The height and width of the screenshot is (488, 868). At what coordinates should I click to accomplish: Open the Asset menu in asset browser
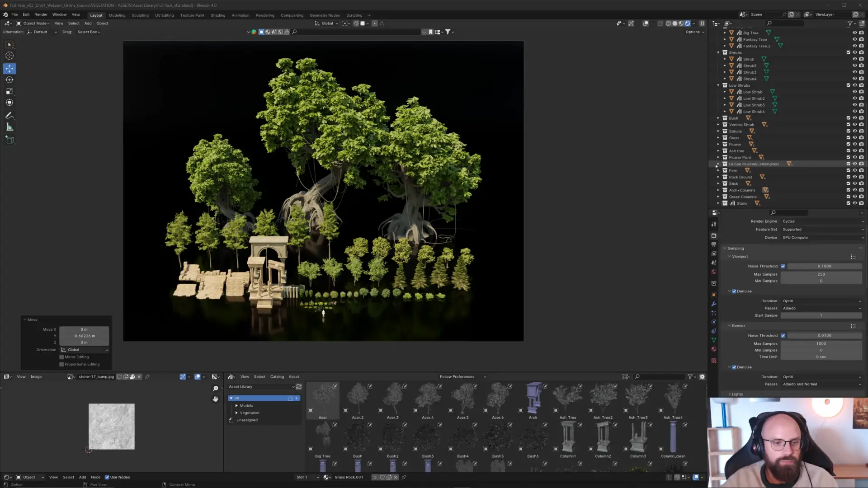coord(294,377)
